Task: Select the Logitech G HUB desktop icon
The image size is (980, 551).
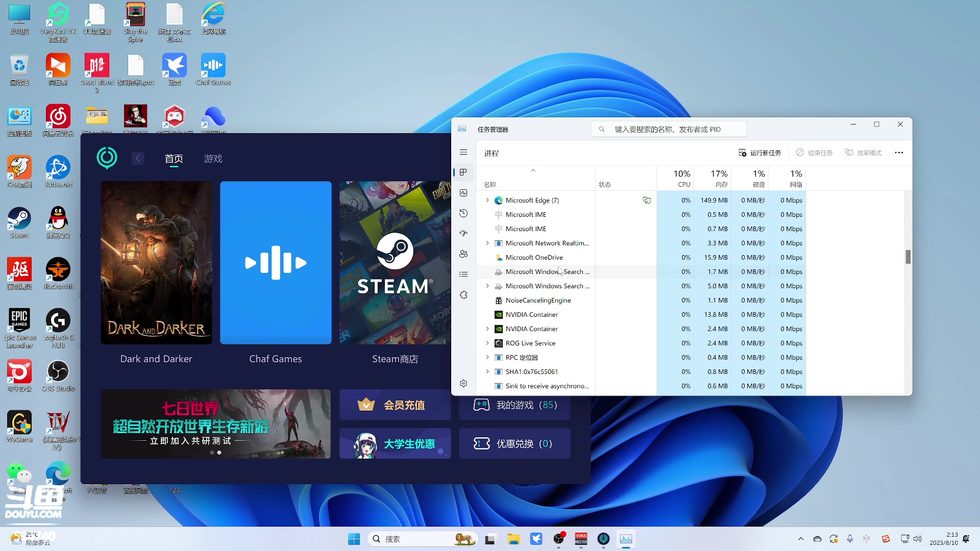Action: pyautogui.click(x=58, y=329)
